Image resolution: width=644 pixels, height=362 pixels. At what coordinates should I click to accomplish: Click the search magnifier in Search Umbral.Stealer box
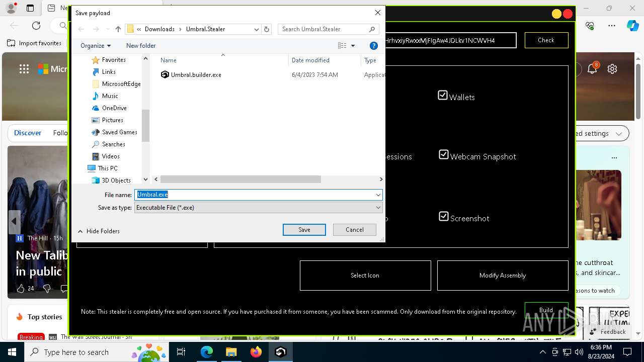pyautogui.click(x=372, y=29)
